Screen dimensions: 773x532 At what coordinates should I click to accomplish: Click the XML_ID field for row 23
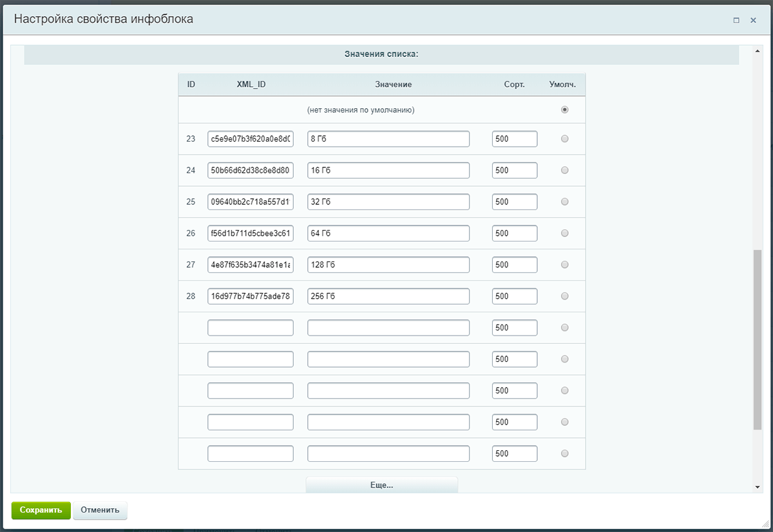[x=250, y=139]
